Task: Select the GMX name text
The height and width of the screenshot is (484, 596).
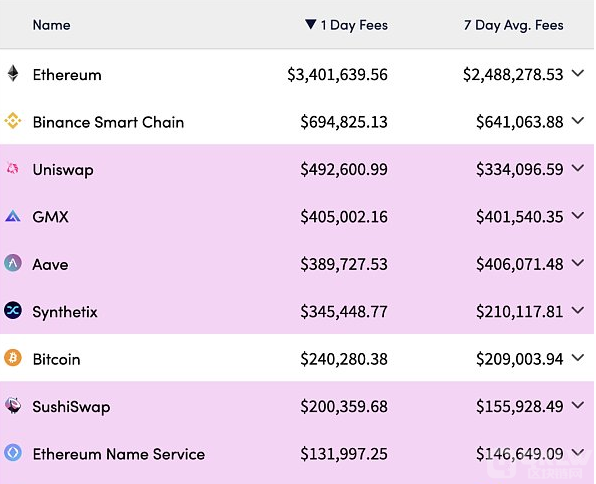Action: 51,217
